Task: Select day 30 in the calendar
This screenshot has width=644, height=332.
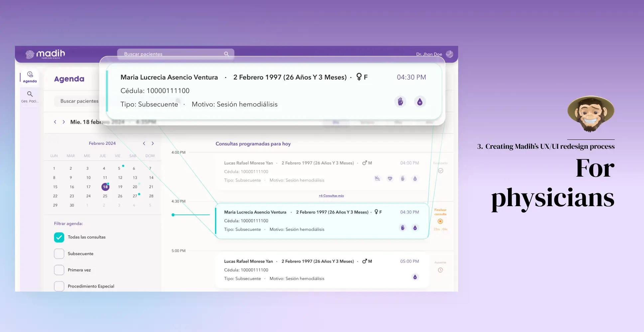Action: click(x=72, y=206)
